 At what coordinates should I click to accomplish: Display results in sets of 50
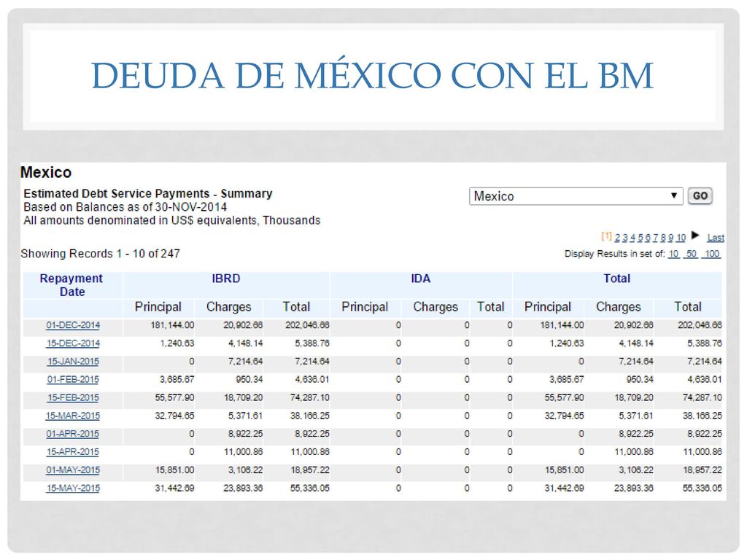(692, 254)
